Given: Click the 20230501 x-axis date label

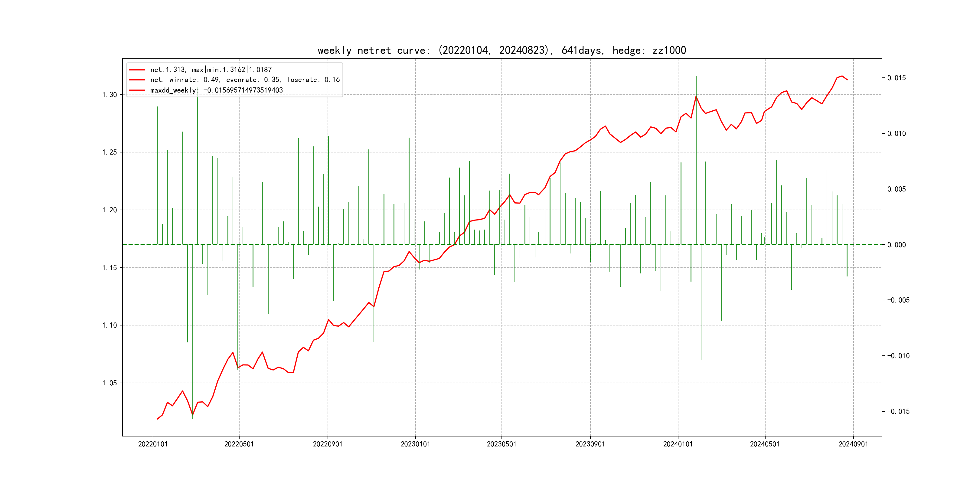Looking at the screenshot, I should (x=501, y=444).
